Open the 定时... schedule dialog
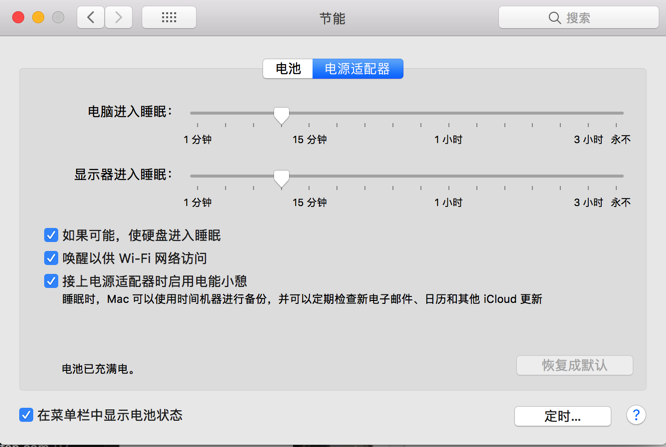 coord(563,416)
